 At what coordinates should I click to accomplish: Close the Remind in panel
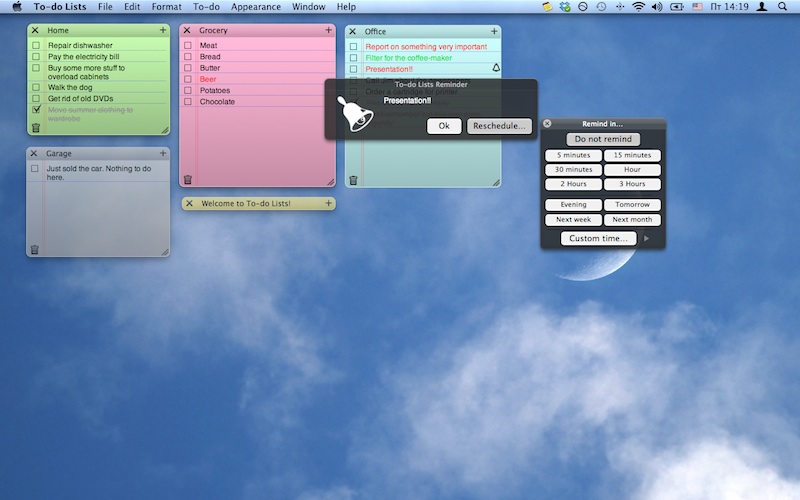click(547, 123)
